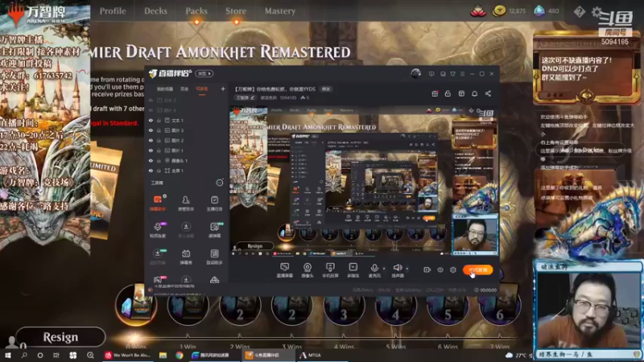Open the Video Connect tool
Image resolution: width=644 pixels, height=362 pixels.
click(157, 230)
